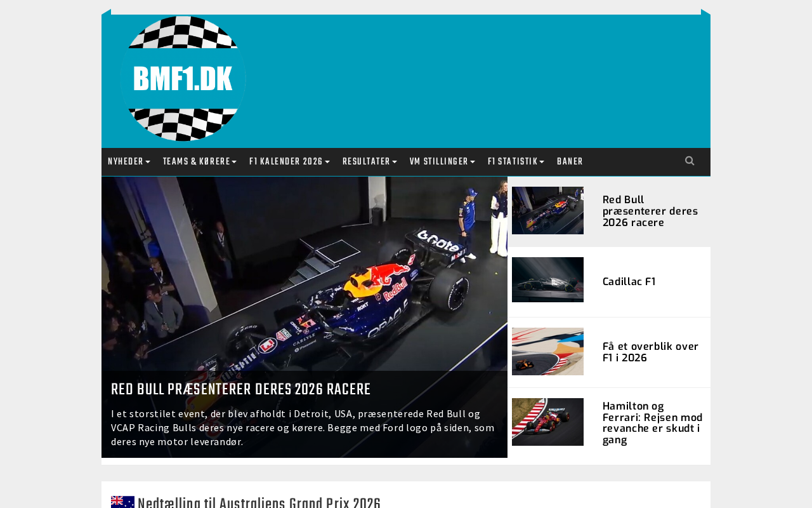Viewport: 812px width, 508px height.
Task: Read Få et overblik over F1 i 2026
Action: pos(651,352)
